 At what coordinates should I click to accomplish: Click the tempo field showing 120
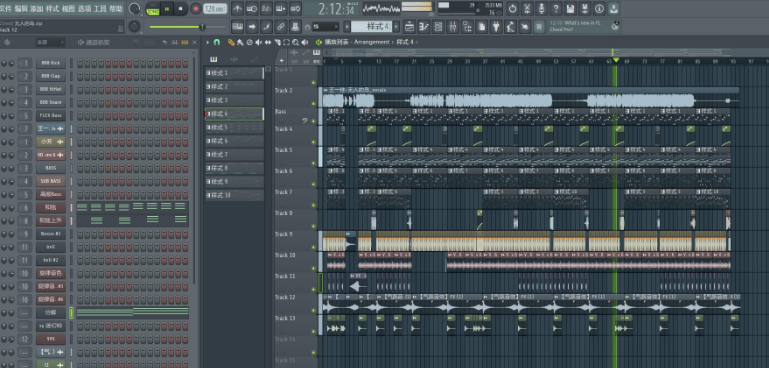(x=215, y=8)
